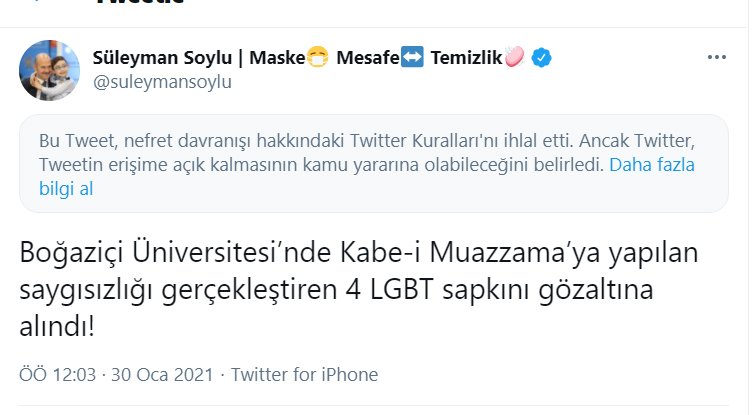Click the 'ÖÖ 12:03' tweet timestamp
This screenshot has height=415, width=752.
(57, 375)
